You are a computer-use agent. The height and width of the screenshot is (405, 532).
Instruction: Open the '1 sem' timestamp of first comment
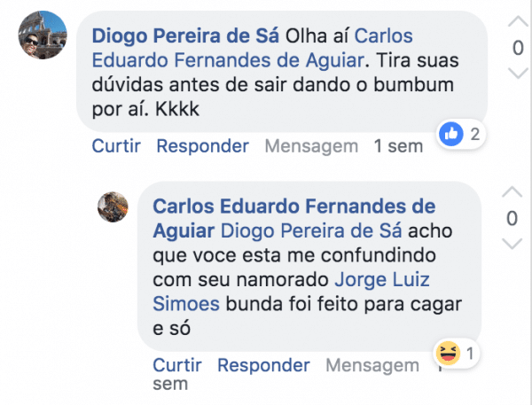398,146
